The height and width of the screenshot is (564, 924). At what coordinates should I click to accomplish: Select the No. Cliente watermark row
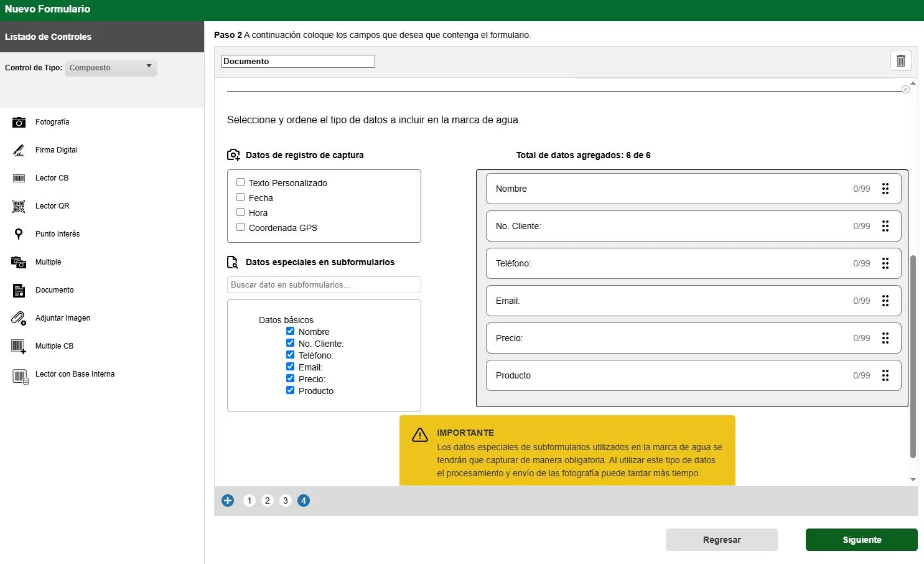click(694, 226)
